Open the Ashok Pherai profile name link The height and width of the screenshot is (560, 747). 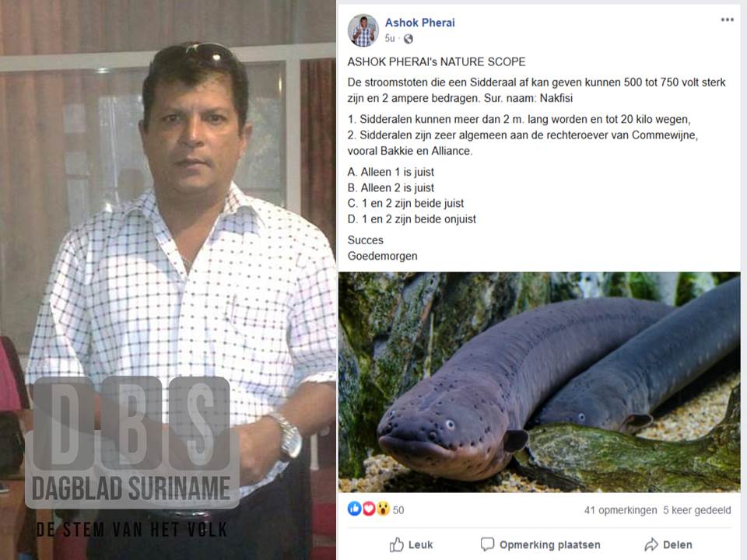point(419,23)
